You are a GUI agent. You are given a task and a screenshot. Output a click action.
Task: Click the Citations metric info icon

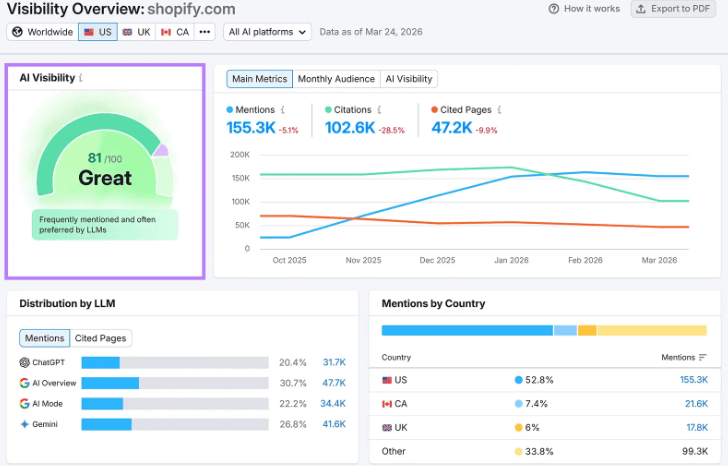point(379,110)
